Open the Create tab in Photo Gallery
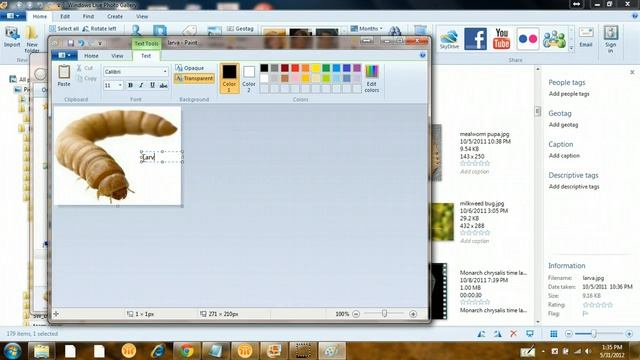The image size is (640, 360). coord(115,16)
